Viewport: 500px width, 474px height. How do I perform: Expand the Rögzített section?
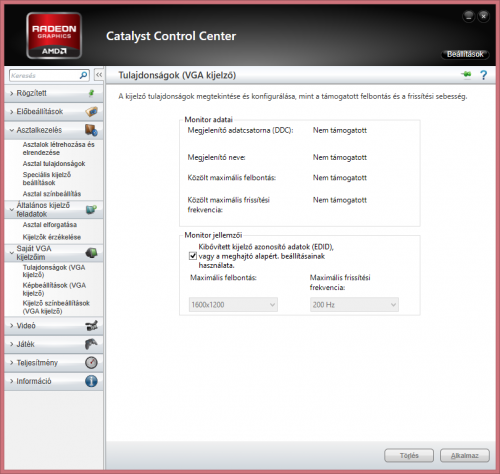53,93
